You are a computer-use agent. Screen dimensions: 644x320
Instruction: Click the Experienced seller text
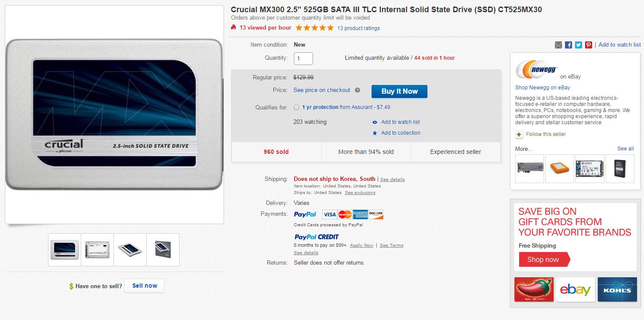(x=455, y=152)
